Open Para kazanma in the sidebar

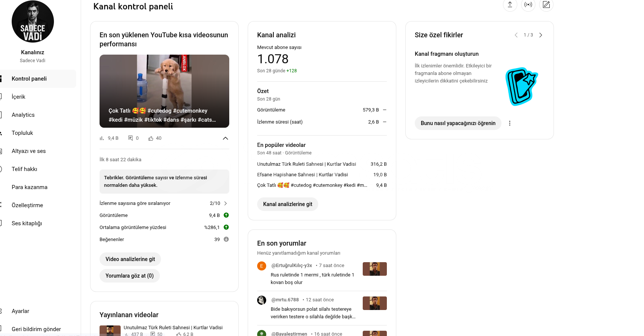coord(38,187)
